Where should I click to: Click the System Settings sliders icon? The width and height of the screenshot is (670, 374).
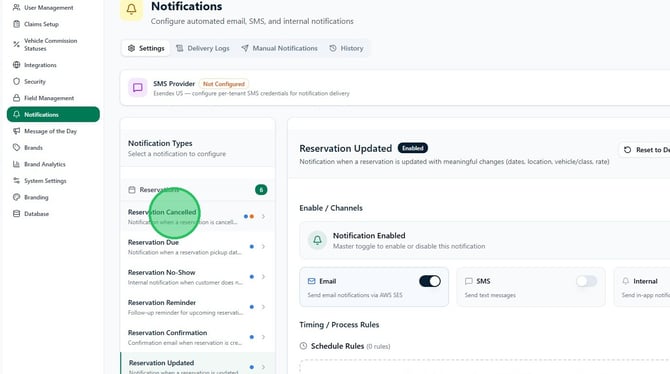point(16,180)
